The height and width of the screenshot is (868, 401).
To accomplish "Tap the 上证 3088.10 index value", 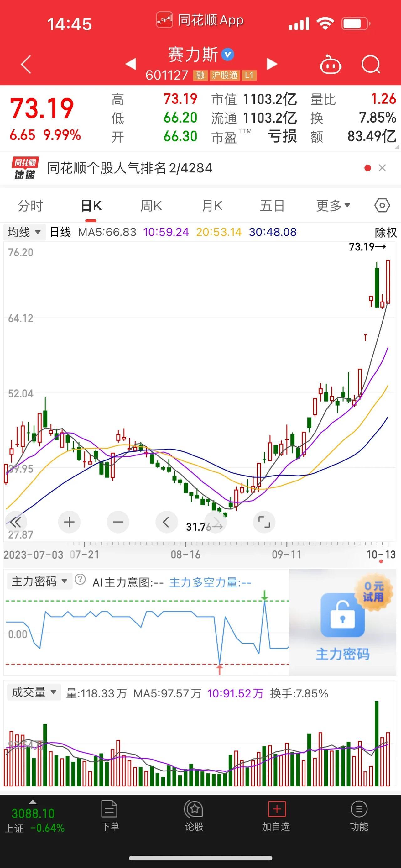I will click(x=33, y=813).
